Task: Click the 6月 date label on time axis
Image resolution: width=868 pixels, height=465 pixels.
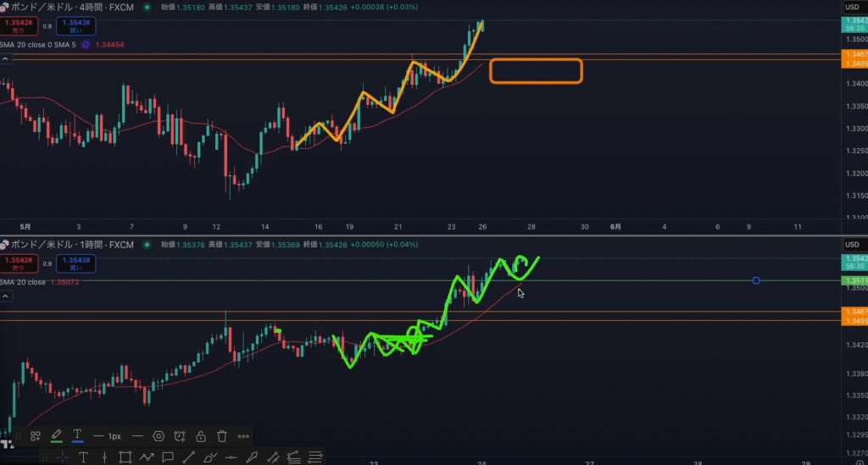Action: (x=615, y=227)
